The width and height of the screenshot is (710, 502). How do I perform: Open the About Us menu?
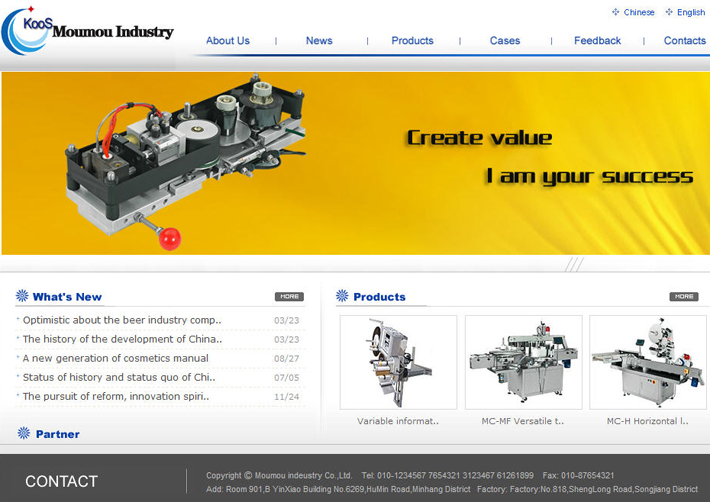228,41
